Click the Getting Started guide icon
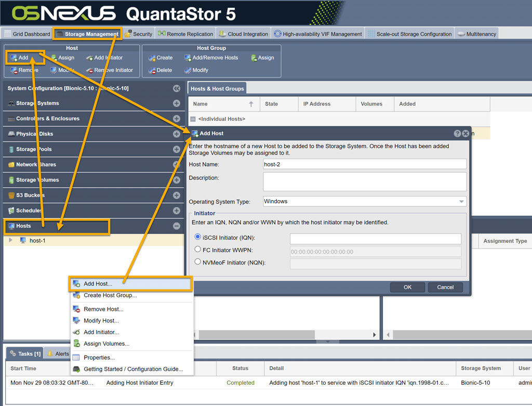 coord(76,369)
